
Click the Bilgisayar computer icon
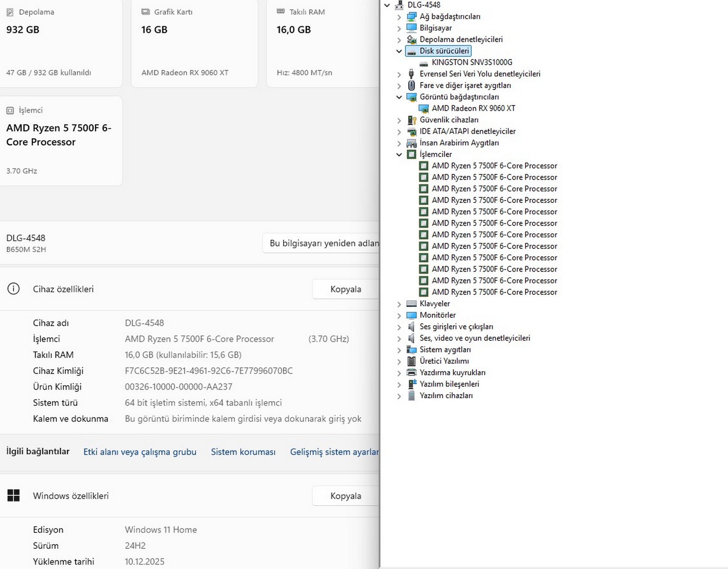pos(411,28)
